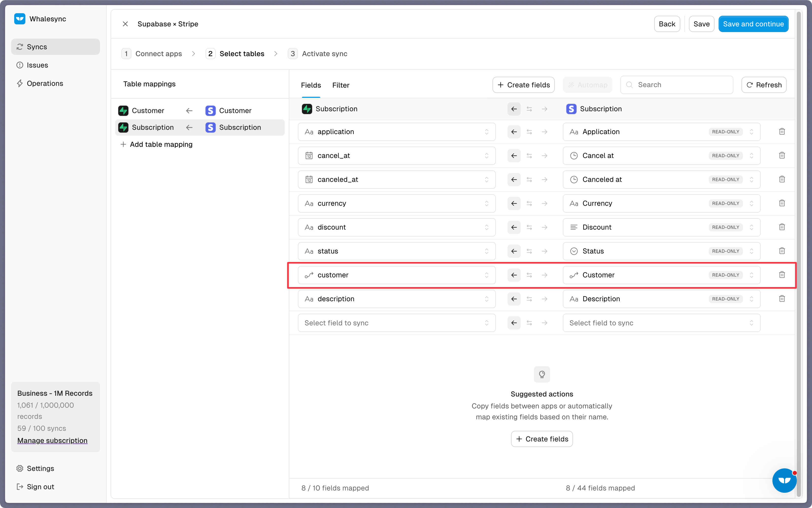Go to step 1 Connect apps

coord(152,53)
